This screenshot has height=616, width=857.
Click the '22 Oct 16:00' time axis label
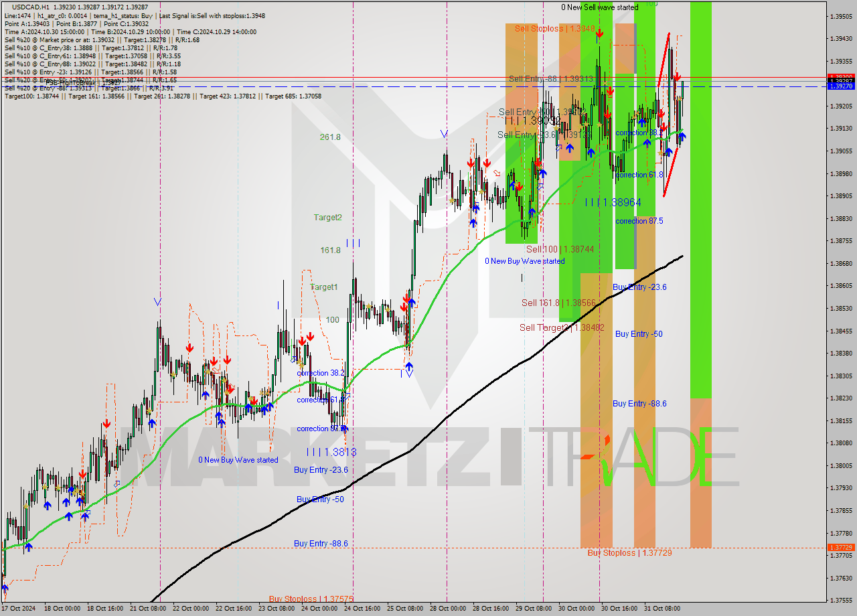234,609
